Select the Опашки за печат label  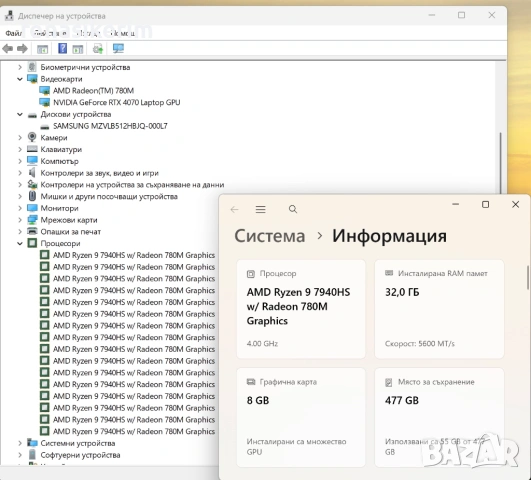click(x=70, y=231)
